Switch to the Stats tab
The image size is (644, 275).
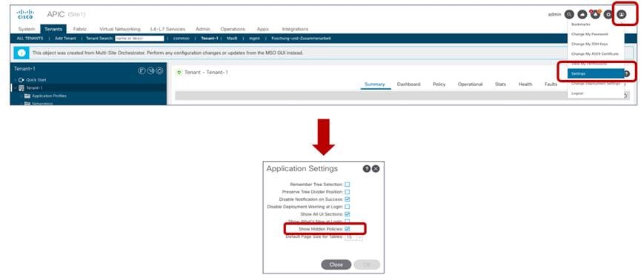pyautogui.click(x=500, y=85)
